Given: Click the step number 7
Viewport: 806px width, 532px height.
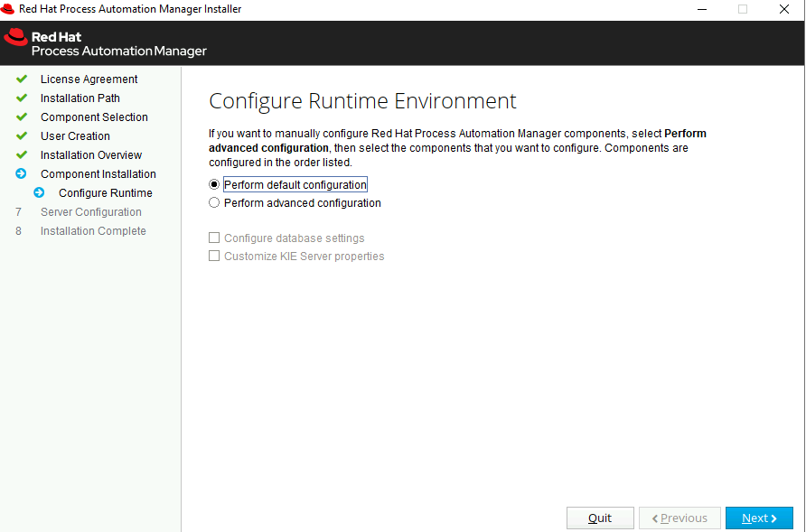Looking at the screenshot, I should coord(18,212).
